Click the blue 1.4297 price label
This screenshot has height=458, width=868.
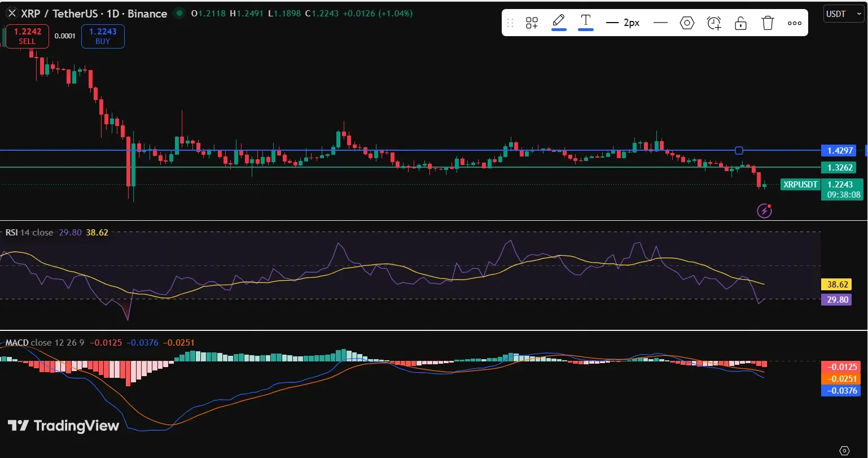pyautogui.click(x=839, y=150)
